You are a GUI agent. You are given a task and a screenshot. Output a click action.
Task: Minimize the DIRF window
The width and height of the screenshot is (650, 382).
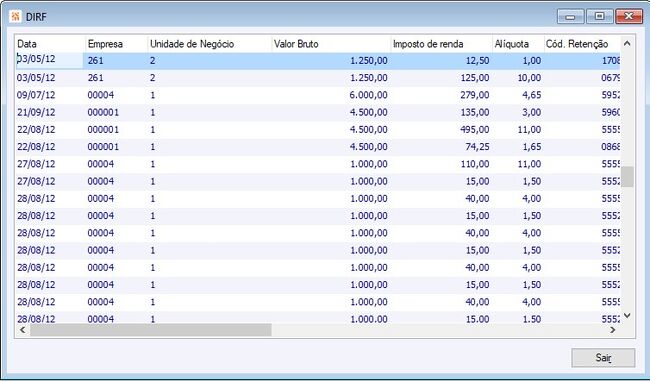pos(570,17)
